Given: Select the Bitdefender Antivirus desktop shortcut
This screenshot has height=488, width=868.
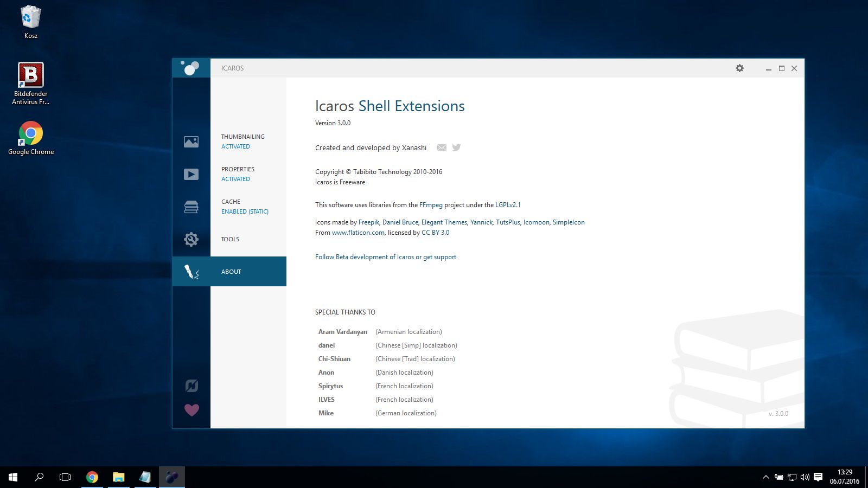Looking at the screenshot, I should pyautogui.click(x=31, y=84).
